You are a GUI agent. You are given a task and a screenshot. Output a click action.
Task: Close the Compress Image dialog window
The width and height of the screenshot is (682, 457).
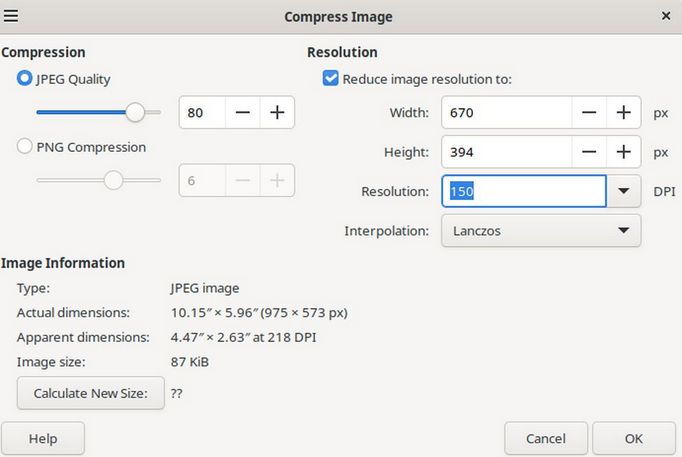(666, 16)
